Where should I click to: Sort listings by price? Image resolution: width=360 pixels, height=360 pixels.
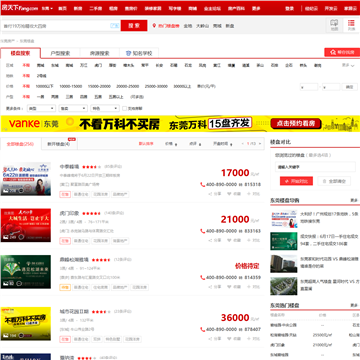click(171, 144)
